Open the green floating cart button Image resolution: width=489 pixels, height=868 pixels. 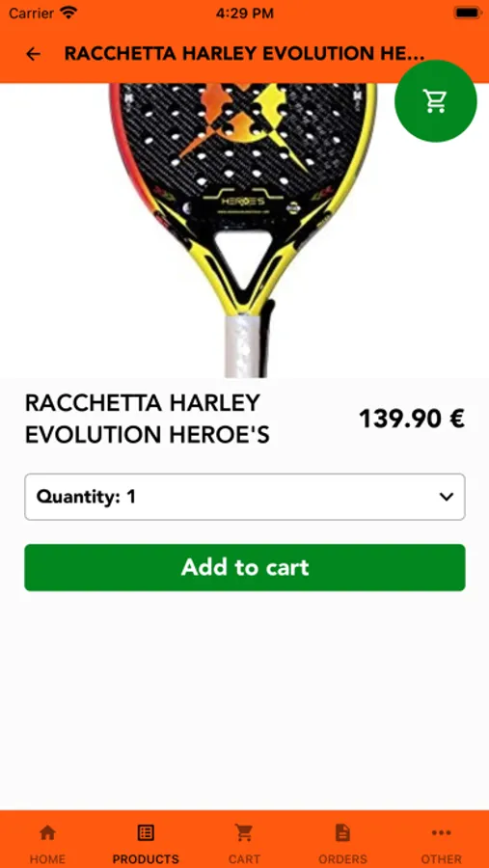(435, 100)
